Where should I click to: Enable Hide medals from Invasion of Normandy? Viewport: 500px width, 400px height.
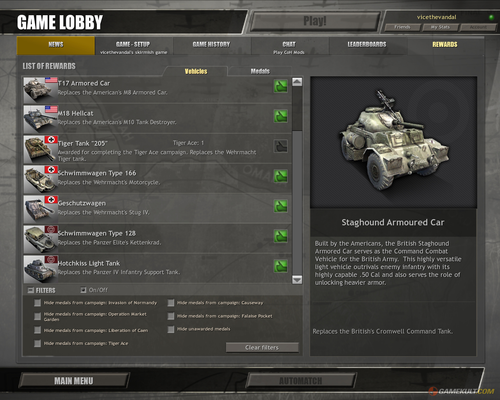(x=37, y=303)
